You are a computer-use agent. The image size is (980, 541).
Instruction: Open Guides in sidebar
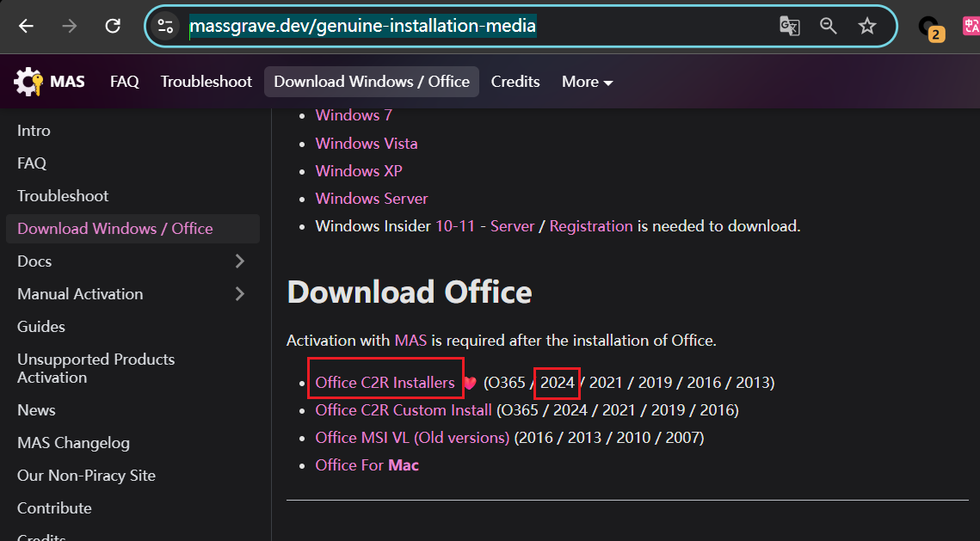(41, 327)
